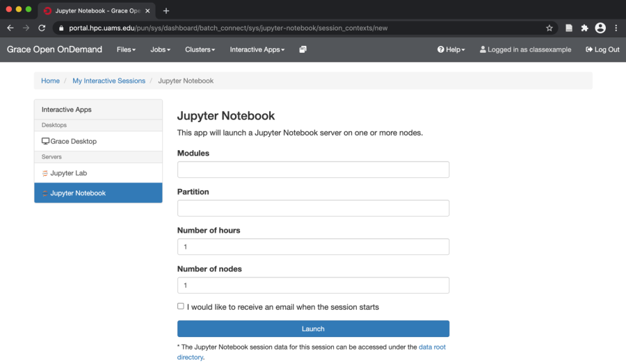
Task: Open a new browser tab with plus icon
Action: [166, 10]
